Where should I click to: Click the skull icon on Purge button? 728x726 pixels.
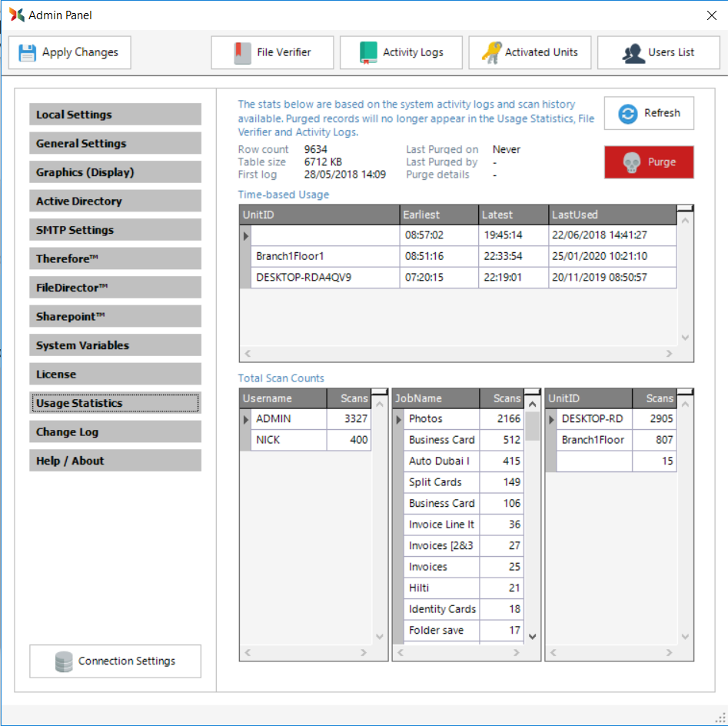(x=632, y=162)
